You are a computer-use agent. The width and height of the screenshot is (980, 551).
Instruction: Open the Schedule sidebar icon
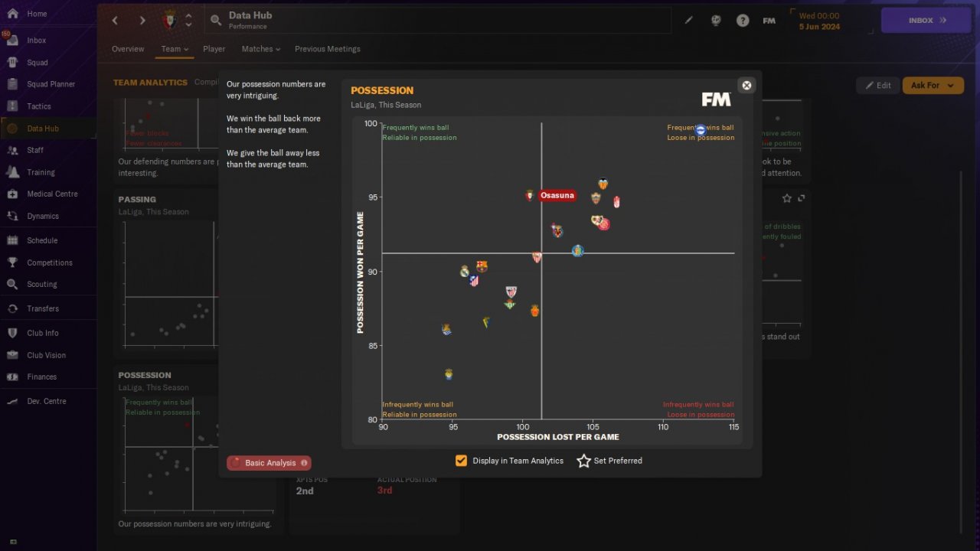pyautogui.click(x=12, y=240)
